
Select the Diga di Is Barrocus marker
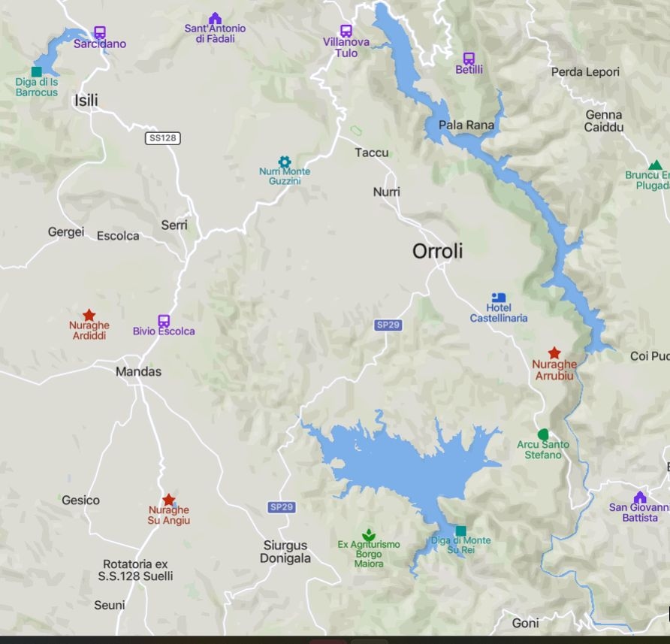tap(37, 71)
